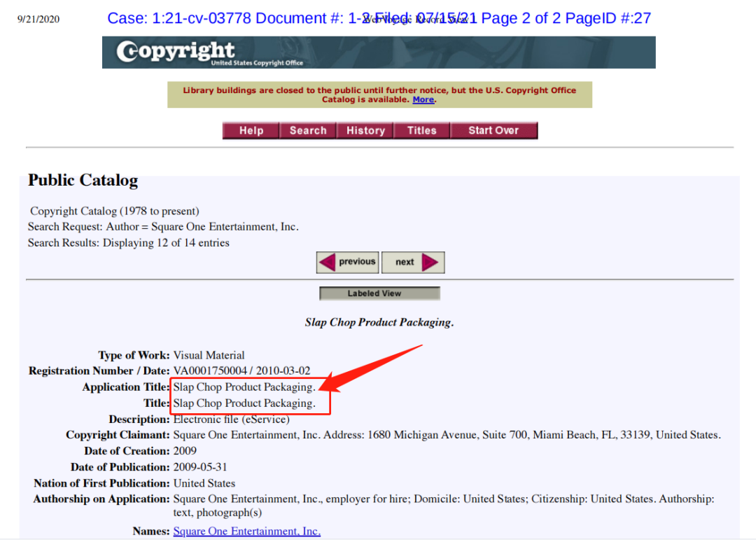This screenshot has width=756, height=540.
Task: Click the blue case filing header text
Action: [x=379, y=18]
